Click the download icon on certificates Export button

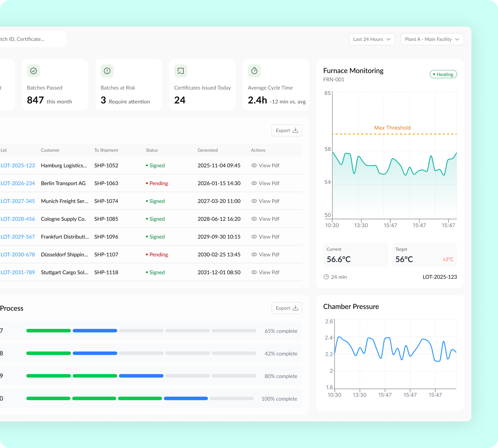pyautogui.click(x=295, y=130)
